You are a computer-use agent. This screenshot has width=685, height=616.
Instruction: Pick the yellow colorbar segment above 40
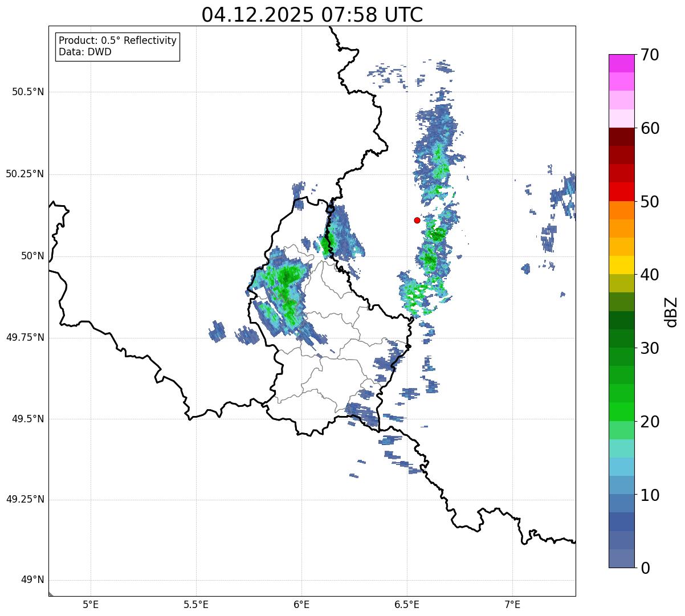click(x=622, y=265)
